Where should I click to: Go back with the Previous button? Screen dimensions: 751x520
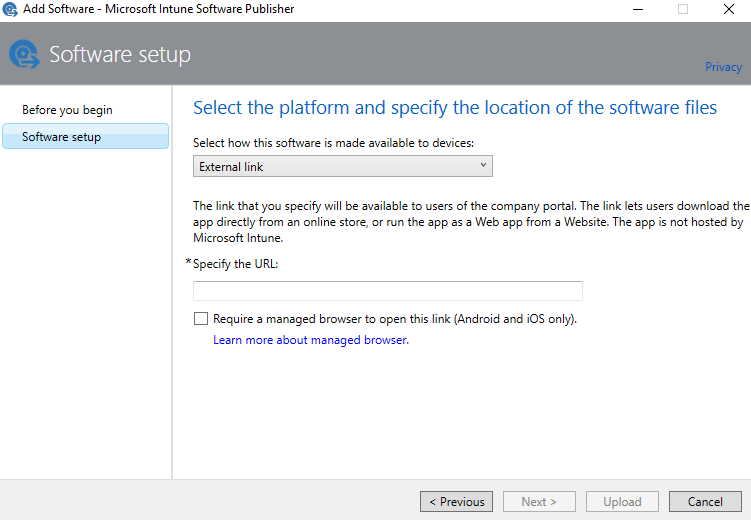click(456, 501)
